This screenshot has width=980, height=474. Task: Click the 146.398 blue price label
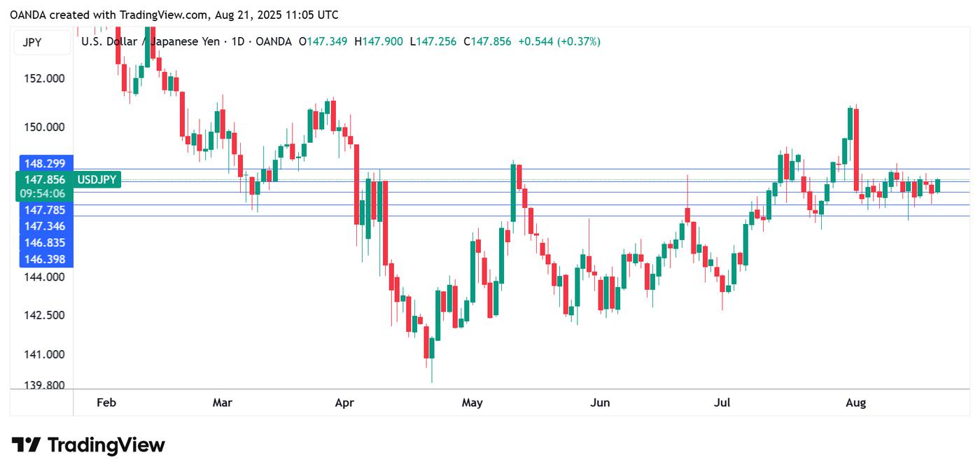[44, 259]
